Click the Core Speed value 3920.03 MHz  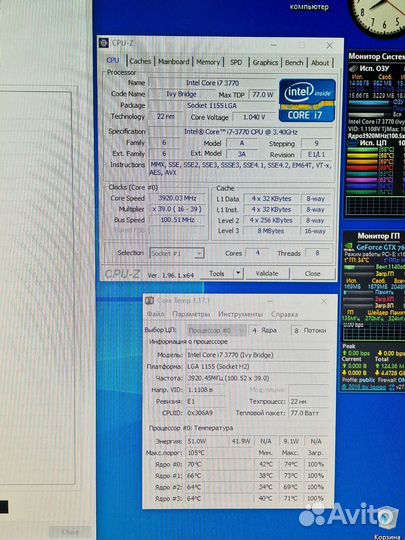point(178,198)
